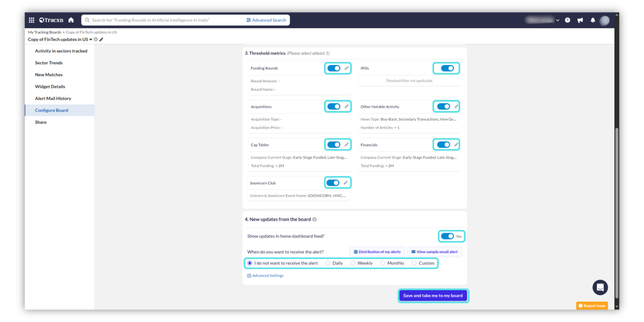Open the announcements megaphone icon
Screen dimensions: 644x322
click(x=580, y=20)
